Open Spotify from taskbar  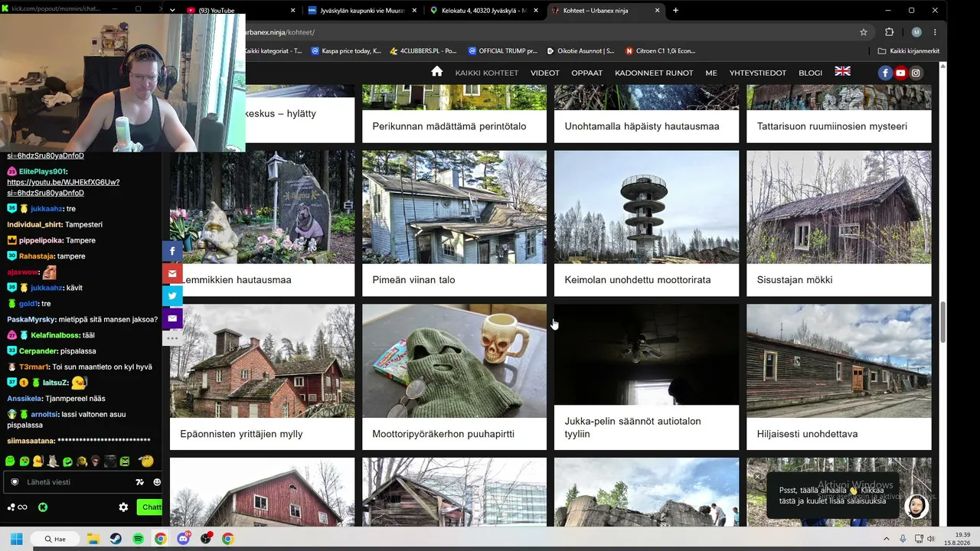(138, 539)
